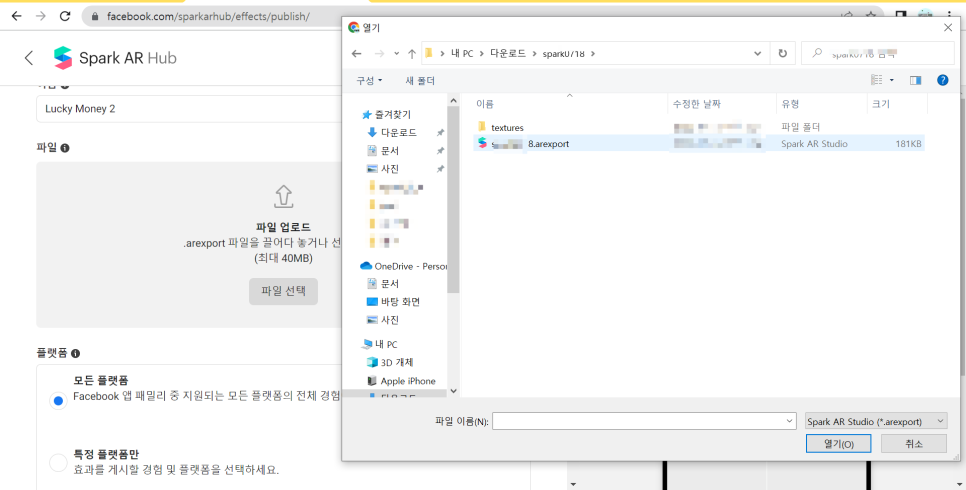966x490 pixels.
Task: Click the 파일 폴더 type cell
Action: pos(800,127)
